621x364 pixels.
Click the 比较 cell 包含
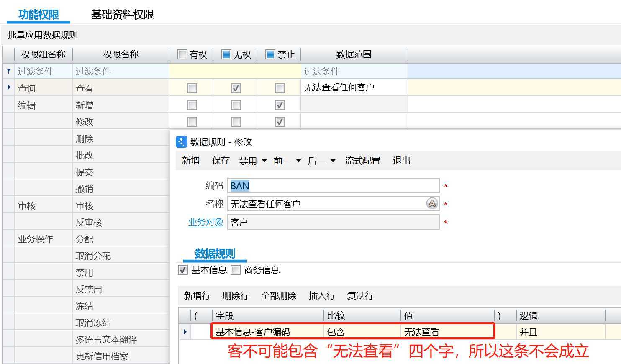[x=362, y=332]
